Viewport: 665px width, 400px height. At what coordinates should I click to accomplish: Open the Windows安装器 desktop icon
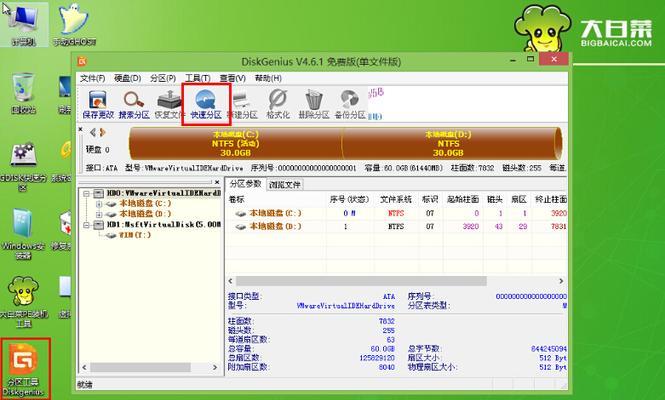pos(23,233)
